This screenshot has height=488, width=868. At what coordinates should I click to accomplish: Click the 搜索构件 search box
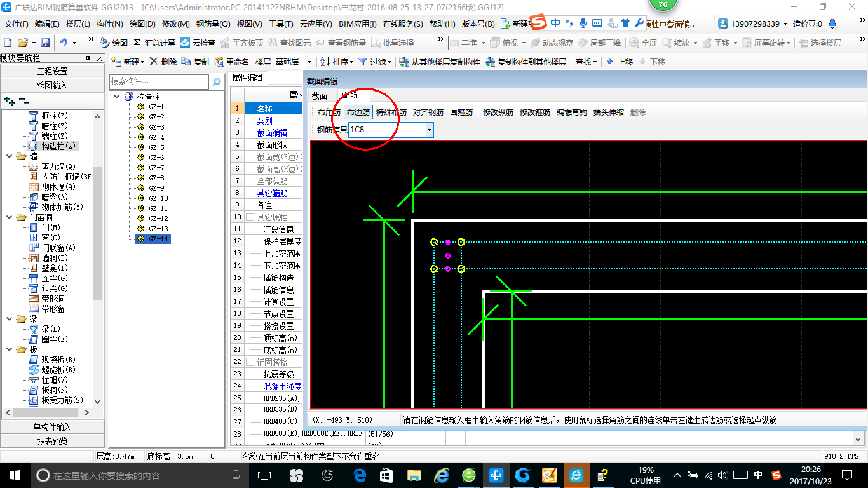(159, 81)
